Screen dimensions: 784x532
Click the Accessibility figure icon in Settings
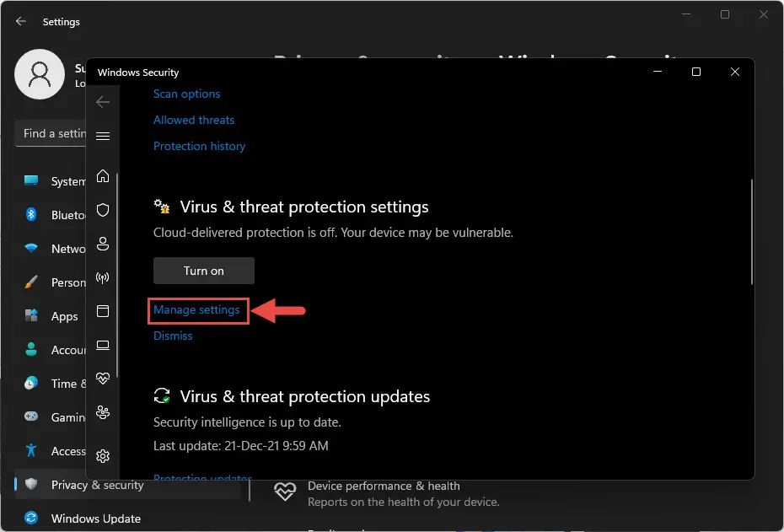pyautogui.click(x=31, y=450)
